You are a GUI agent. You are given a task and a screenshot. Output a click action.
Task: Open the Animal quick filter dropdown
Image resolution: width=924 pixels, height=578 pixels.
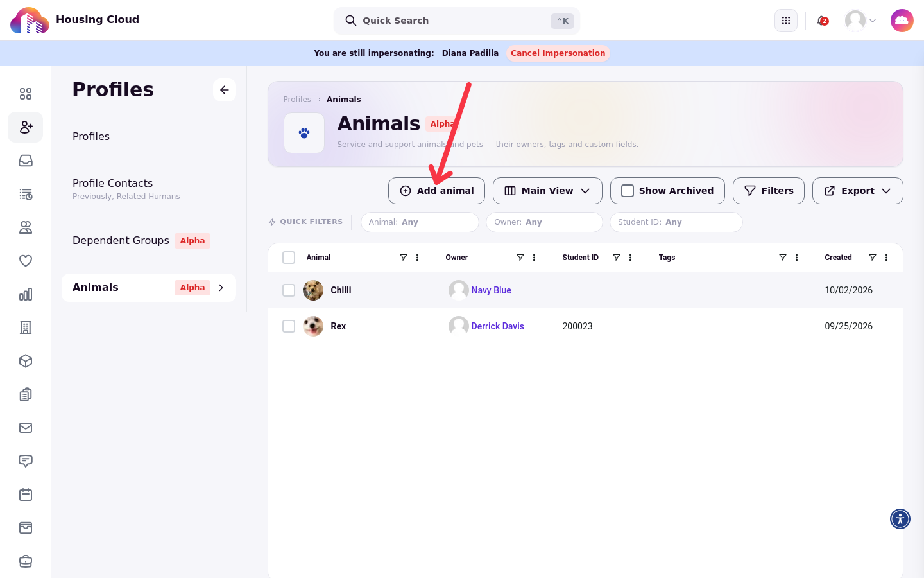[x=420, y=222]
